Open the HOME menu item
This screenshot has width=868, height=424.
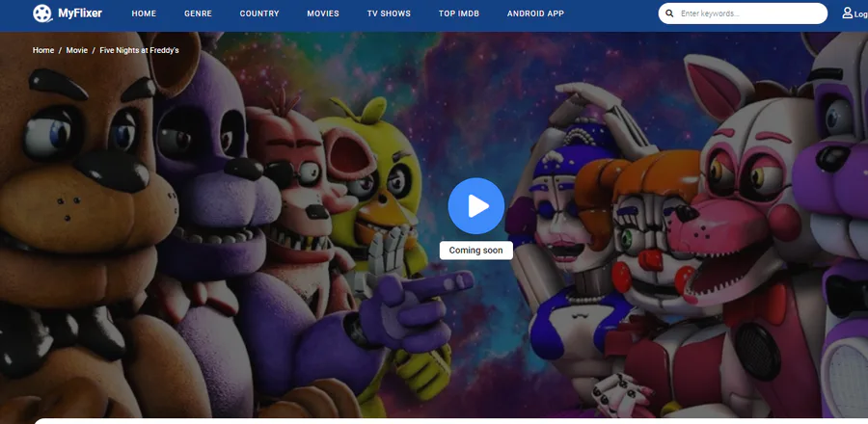click(144, 13)
